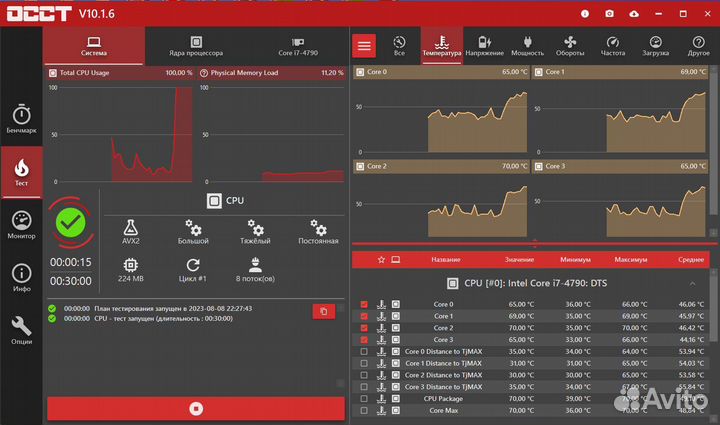Viewport: 720px width, 425px height.
Task: Check Core 0 Distance to TjMAX checkbox
Action: [364, 352]
